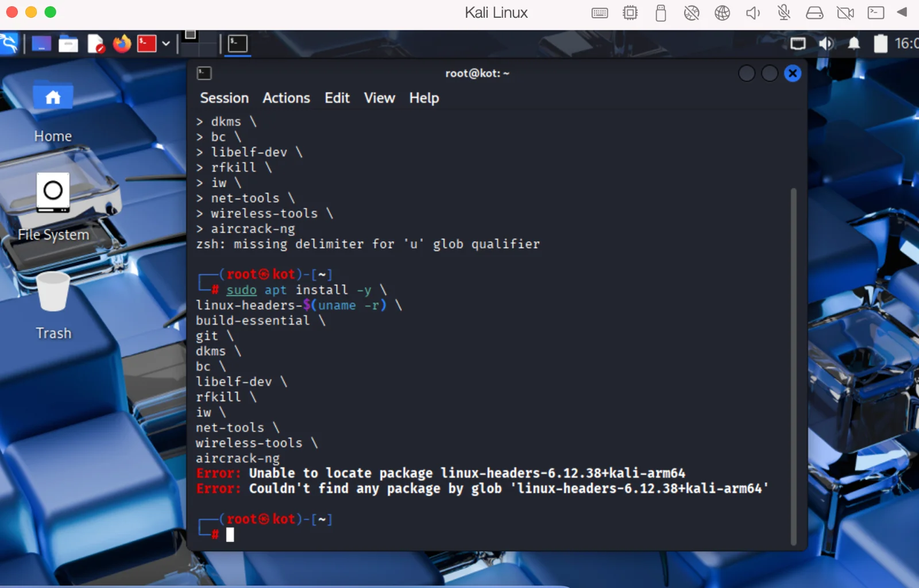Collapse the VM toolbar with arrow

(x=902, y=13)
